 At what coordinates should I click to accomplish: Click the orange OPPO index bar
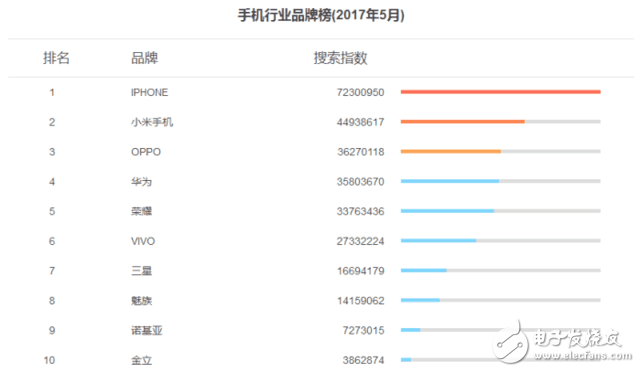coord(451,151)
